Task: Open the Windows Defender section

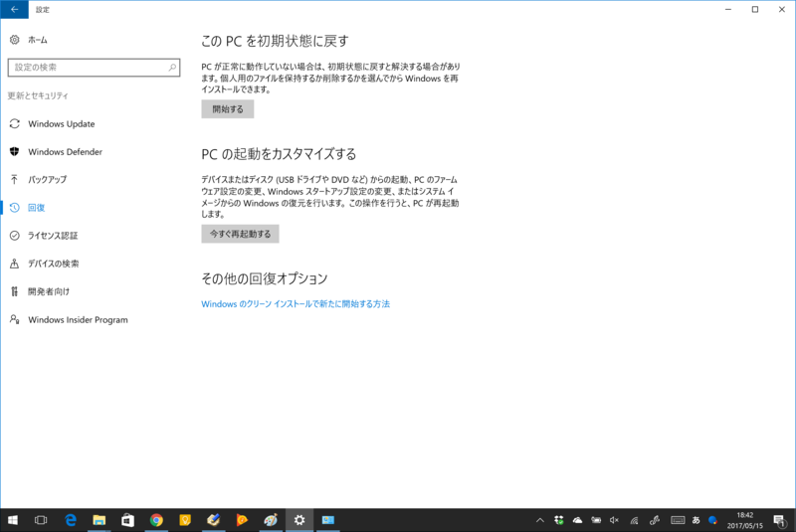Action: tap(65, 151)
